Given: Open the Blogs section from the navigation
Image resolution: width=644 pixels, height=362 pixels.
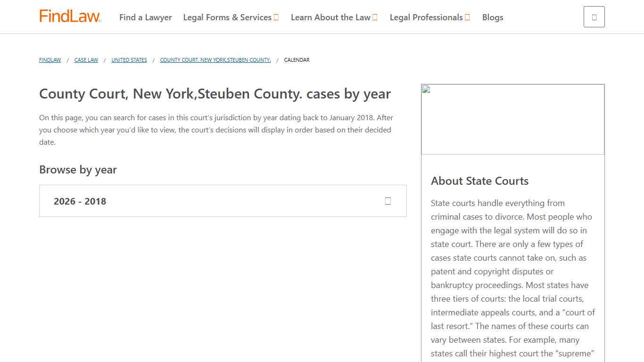Looking at the screenshot, I should (x=492, y=17).
